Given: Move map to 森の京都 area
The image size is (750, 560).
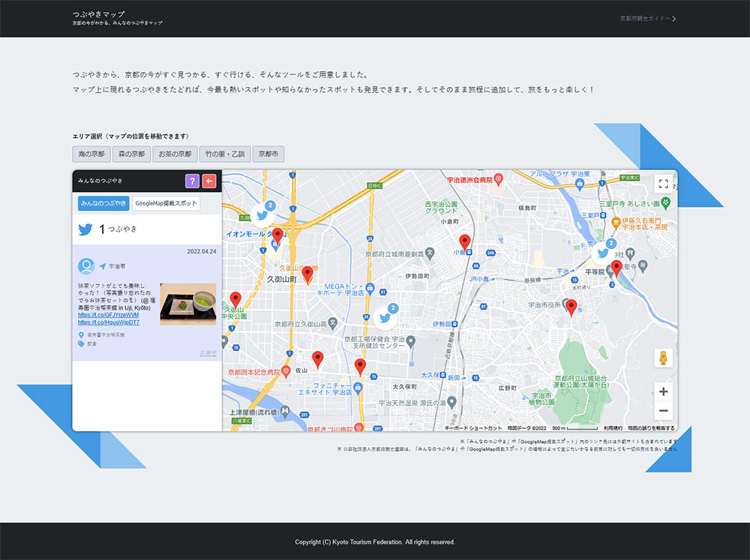Looking at the screenshot, I should (131, 154).
